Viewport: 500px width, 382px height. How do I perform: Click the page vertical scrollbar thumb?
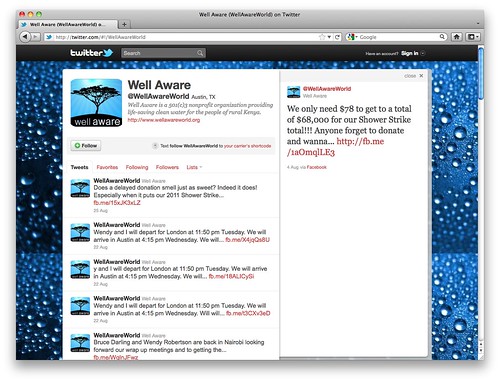coord(481,73)
